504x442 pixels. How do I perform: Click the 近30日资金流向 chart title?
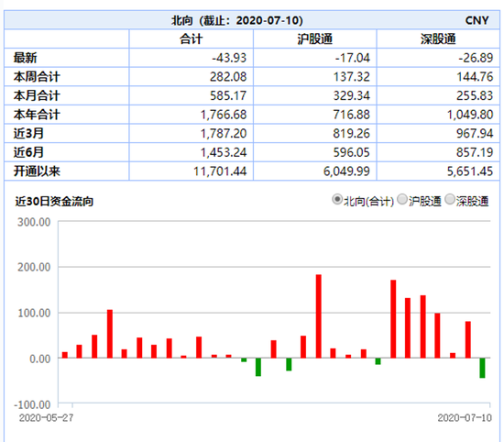pos(54,202)
